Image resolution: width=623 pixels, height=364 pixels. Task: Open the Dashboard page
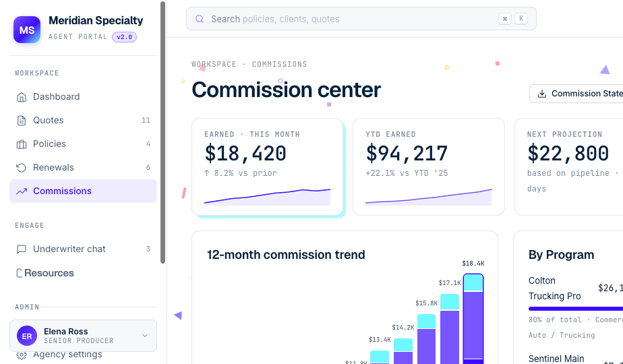coord(83,97)
